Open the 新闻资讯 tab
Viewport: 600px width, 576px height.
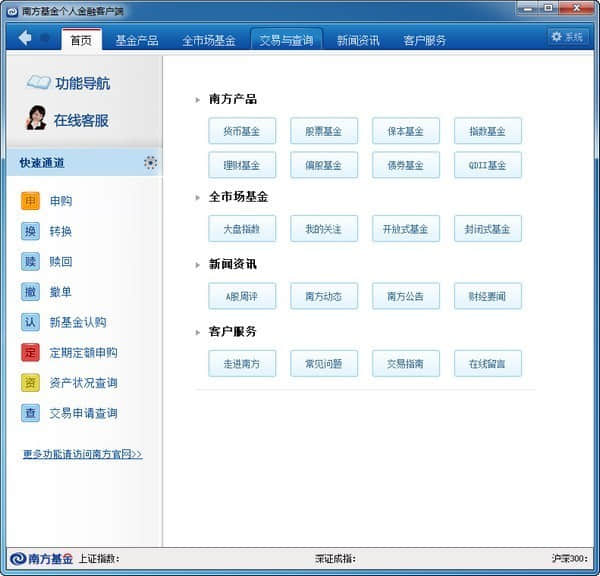click(358, 40)
